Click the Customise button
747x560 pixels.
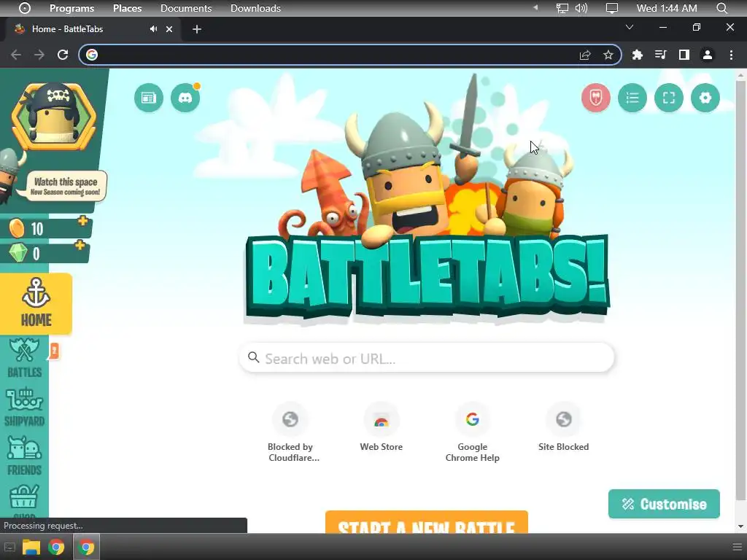pyautogui.click(x=664, y=504)
